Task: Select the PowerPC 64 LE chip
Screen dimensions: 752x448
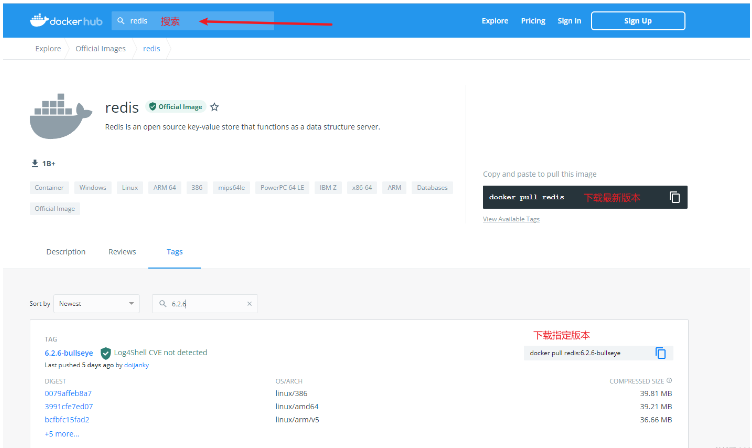Action: click(x=282, y=188)
